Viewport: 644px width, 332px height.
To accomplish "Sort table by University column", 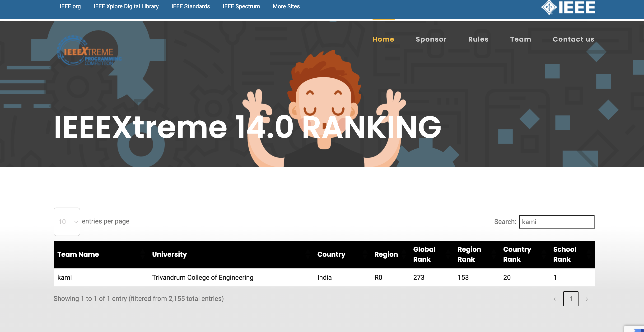I will [231, 254].
